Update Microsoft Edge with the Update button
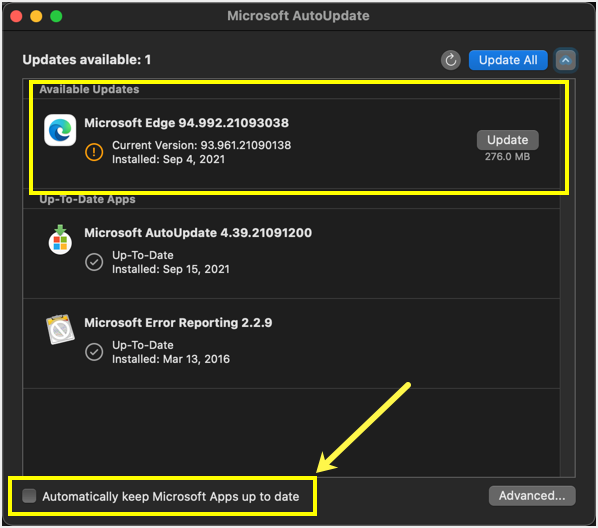The height and width of the screenshot is (528, 598). coord(508,140)
